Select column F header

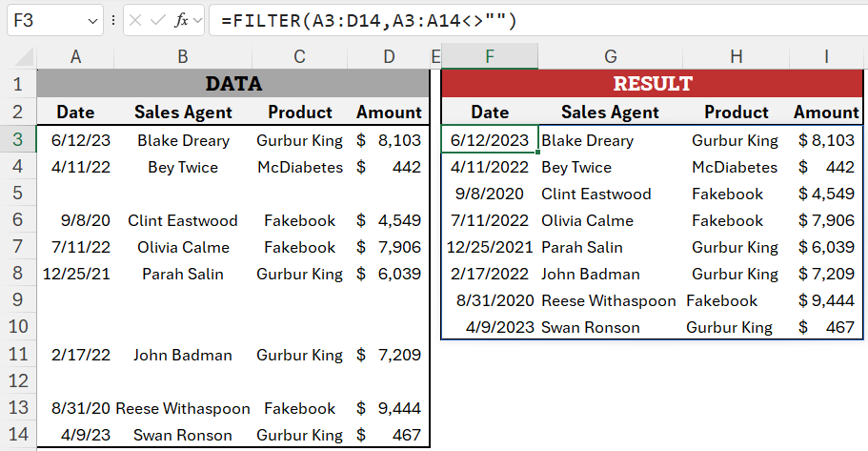tap(490, 56)
